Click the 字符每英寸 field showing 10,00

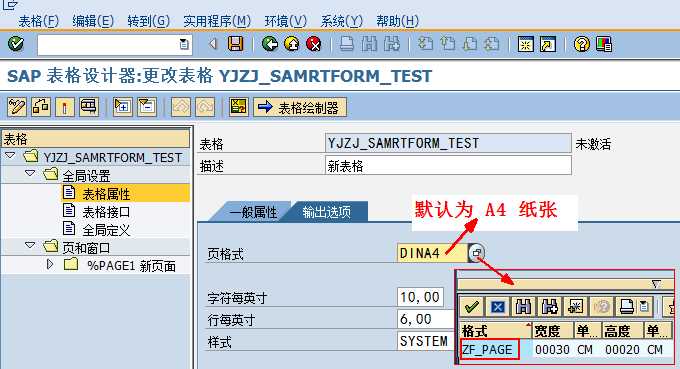420,297
